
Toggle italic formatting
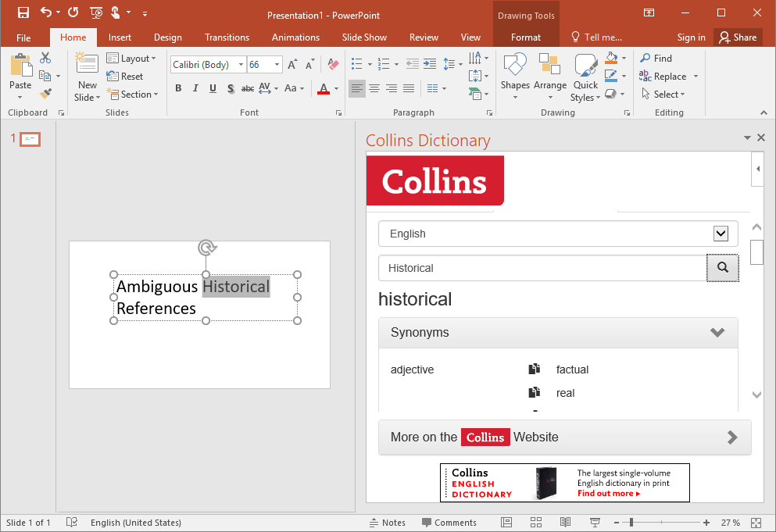pos(195,88)
